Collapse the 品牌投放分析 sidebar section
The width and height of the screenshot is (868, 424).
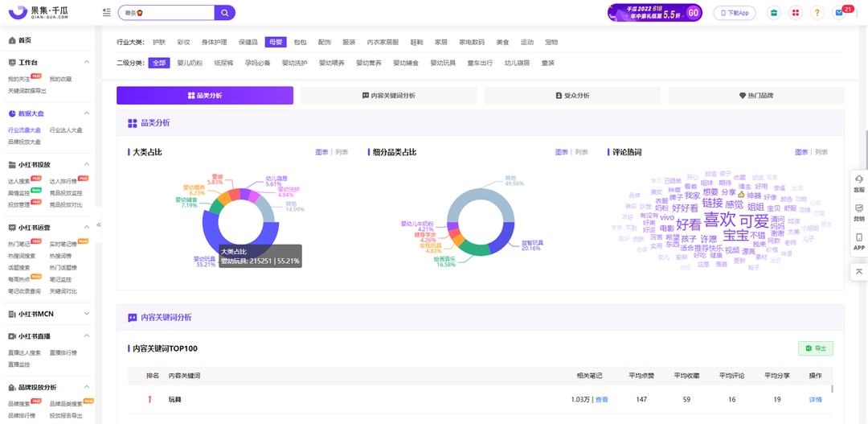point(87,387)
